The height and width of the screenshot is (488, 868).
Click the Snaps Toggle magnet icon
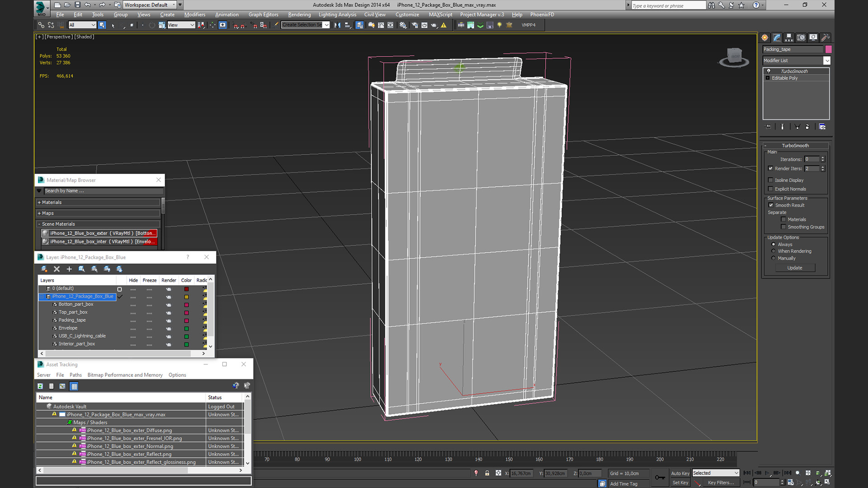(x=236, y=25)
